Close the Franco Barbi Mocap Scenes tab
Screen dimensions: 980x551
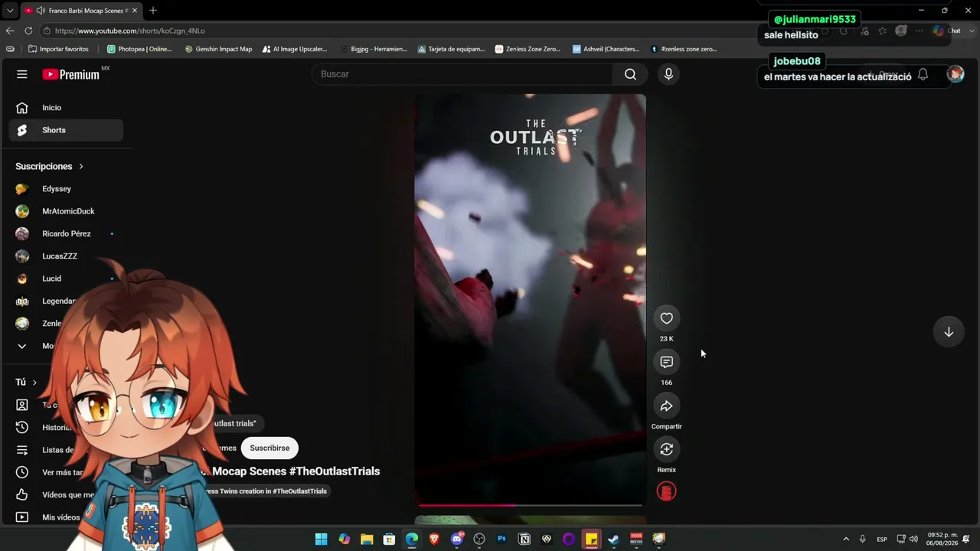coord(135,11)
